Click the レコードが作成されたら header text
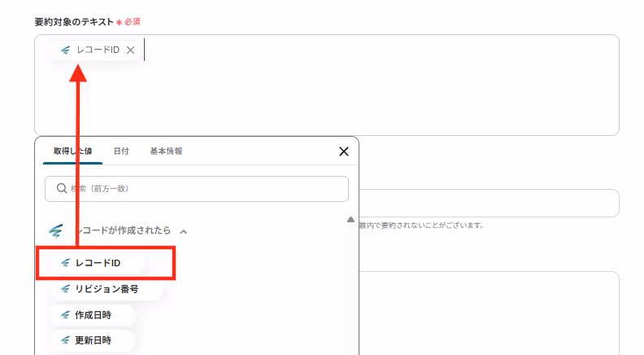Screen dimensions: 644x355 coord(124,230)
